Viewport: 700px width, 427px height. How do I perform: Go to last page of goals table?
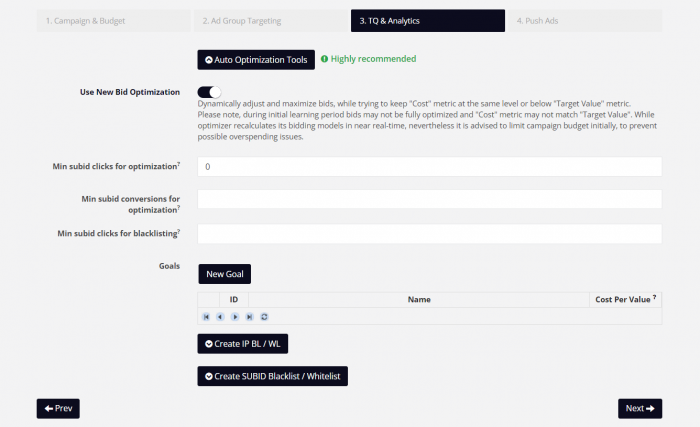[250, 317]
